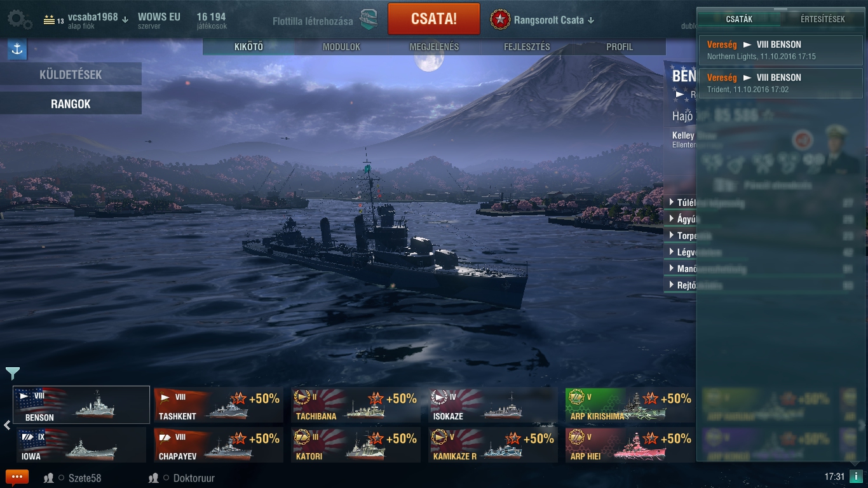Open the RANGOK button
This screenshot has width=868, height=488.
71,104
